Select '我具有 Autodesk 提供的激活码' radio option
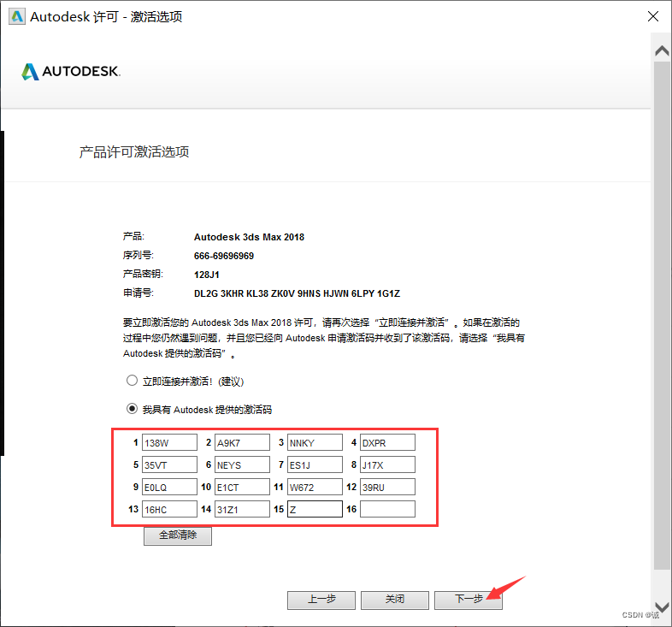Viewport: 672px width, 627px height. coord(132,409)
